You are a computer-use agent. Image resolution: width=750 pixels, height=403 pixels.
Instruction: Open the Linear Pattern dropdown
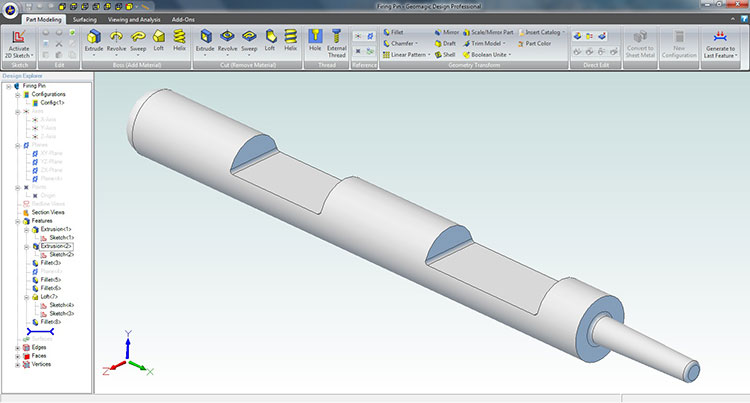click(407, 54)
